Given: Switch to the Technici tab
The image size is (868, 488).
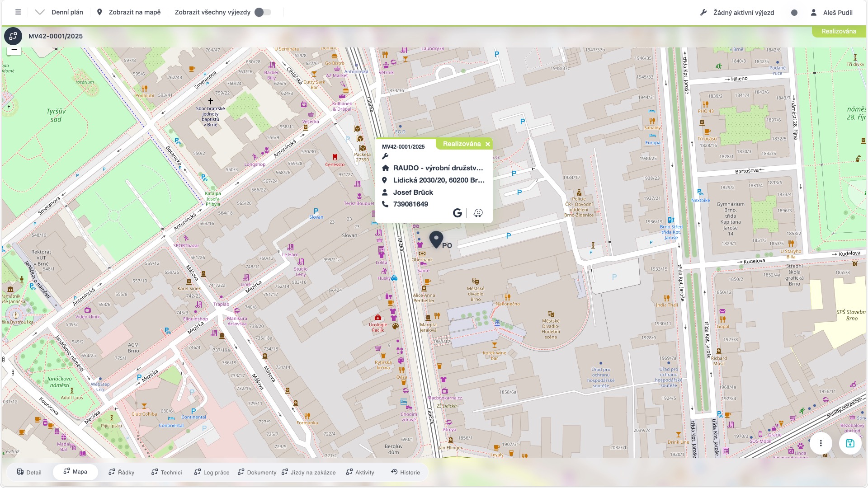Looking at the screenshot, I should click(166, 472).
